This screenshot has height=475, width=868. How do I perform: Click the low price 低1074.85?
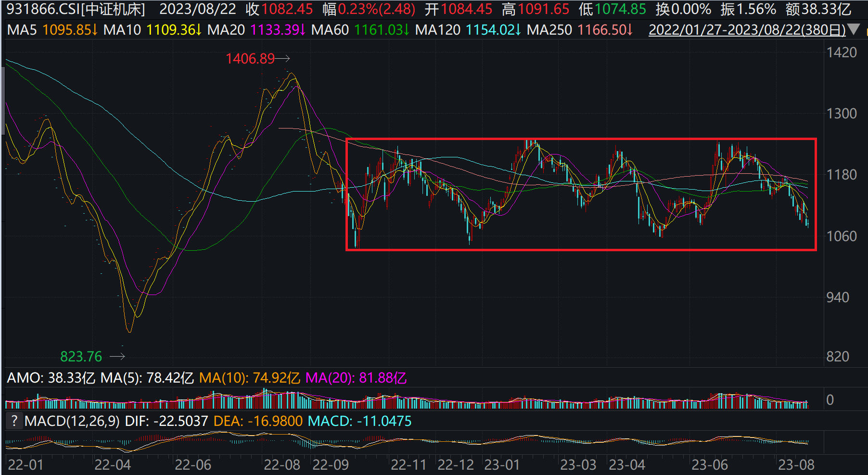[x=613, y=9]
